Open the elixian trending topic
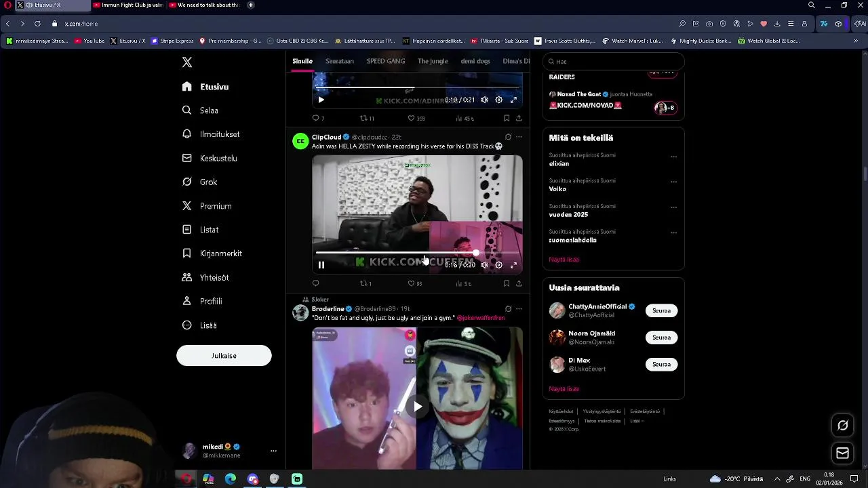Viewport: 868px width, 488px height. [x=559, y=164]
